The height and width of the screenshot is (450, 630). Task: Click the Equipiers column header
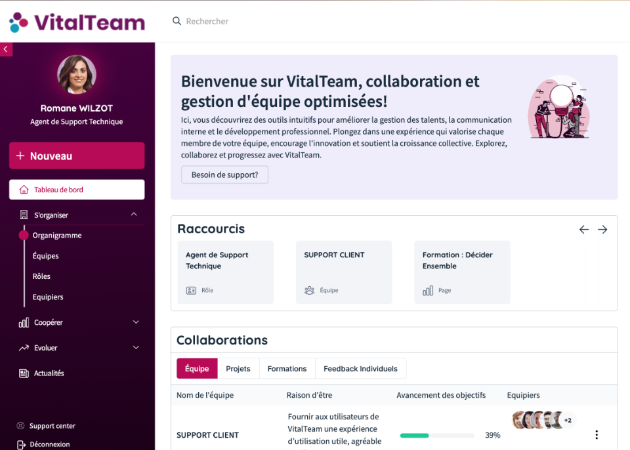pyautogui.click(x=524, y=395)
